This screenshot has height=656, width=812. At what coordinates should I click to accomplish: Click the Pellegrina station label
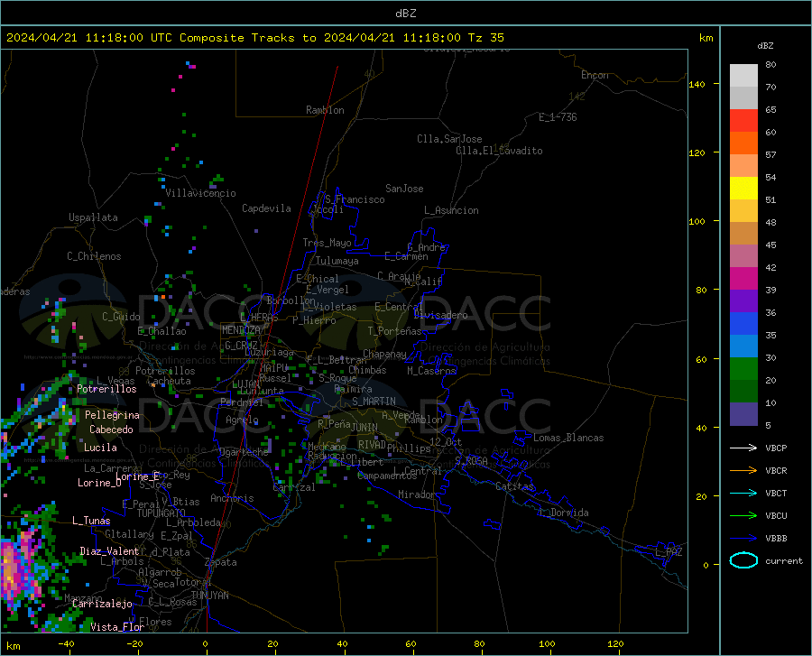[x=113, y=415]
